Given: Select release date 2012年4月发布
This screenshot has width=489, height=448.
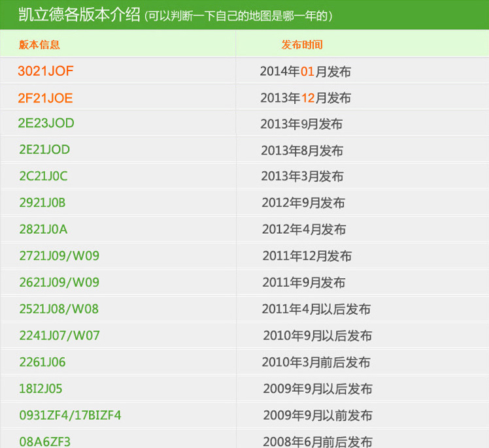Looking at the screenshot, I should coord(304,230).
